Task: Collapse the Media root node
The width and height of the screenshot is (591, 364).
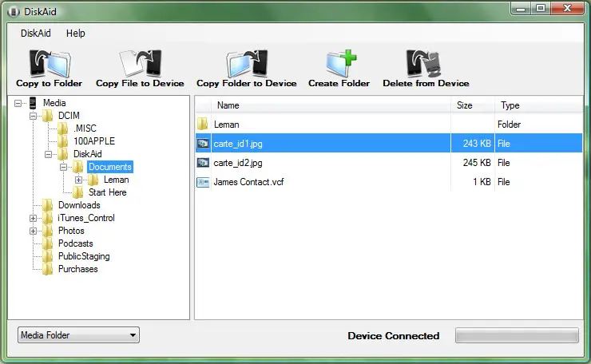Action: [x=18, y=103]
